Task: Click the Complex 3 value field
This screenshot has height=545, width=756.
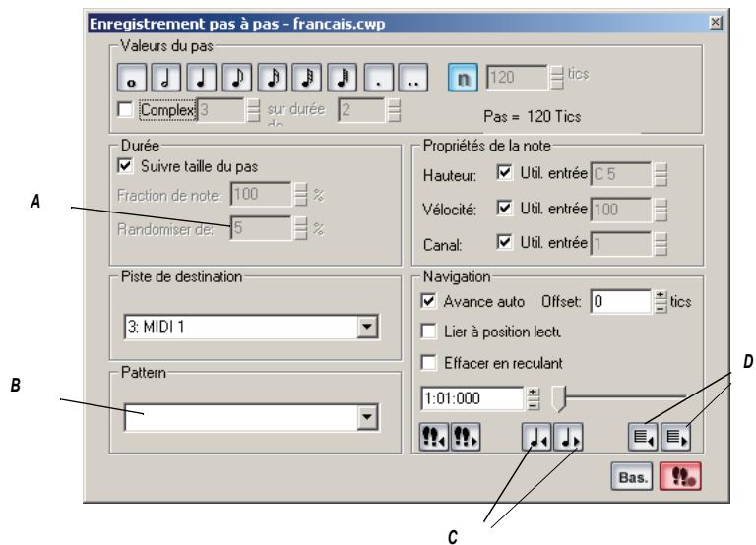Action: [x=221, y=110]
